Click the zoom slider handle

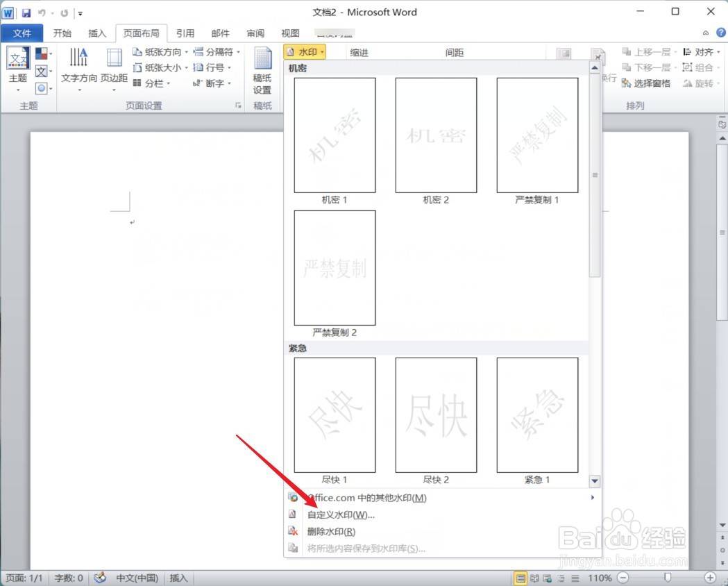pos(668,578)
